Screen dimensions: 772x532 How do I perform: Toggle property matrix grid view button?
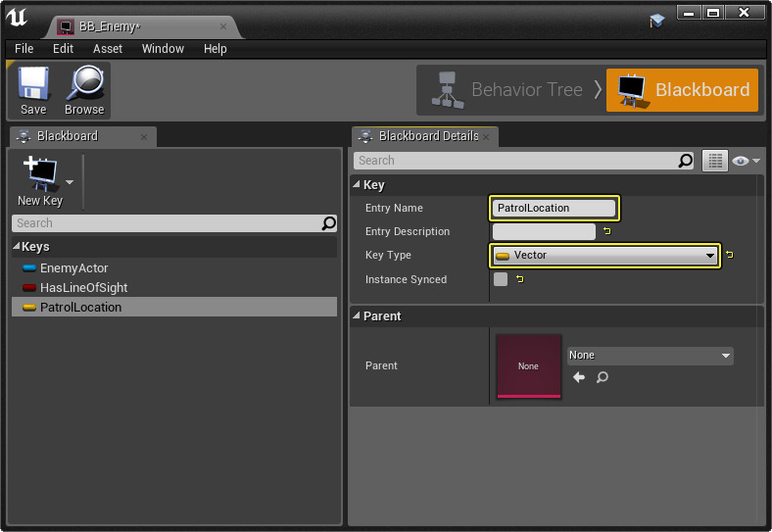(x=715, y=161)
